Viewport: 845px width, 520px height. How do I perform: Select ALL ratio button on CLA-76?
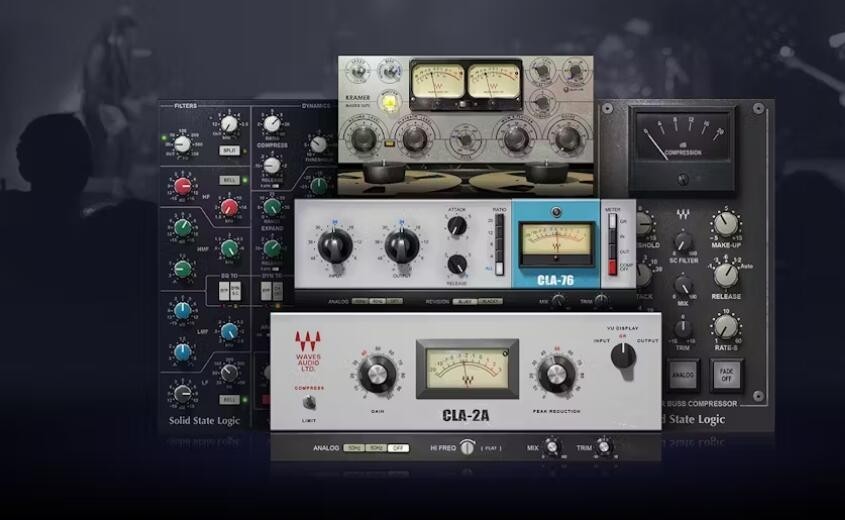click(500, 268)
